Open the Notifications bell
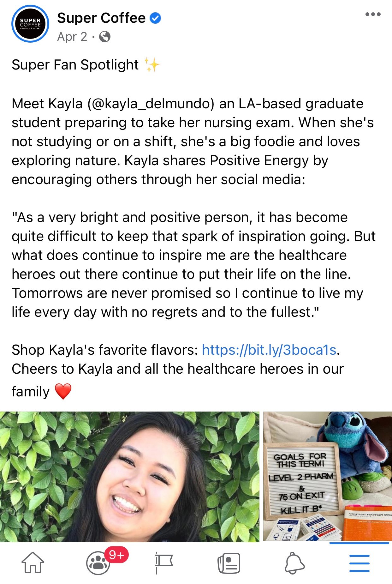The height and width of the screenshot is (584, 392). (x=294, y=563)
